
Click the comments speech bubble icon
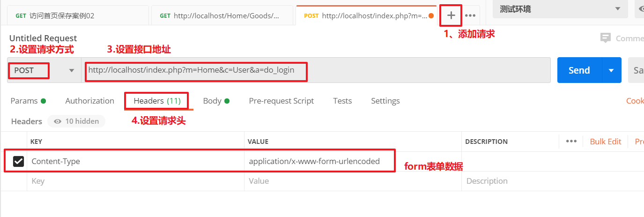click(x=606, y=38)
